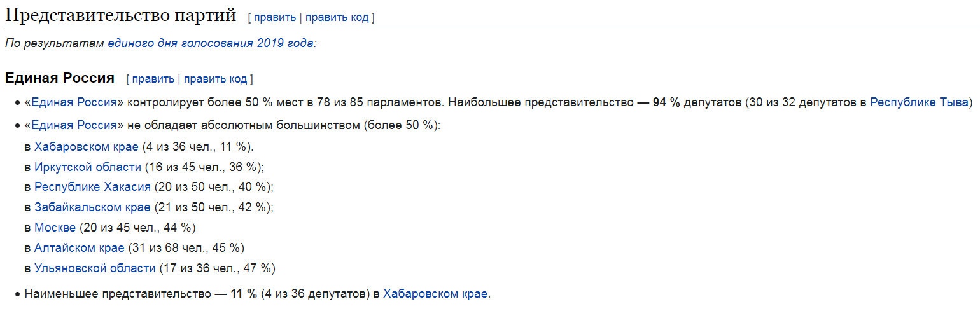
Task: Click 'править' next to Представительство партий heading
Action: (274, 17)
